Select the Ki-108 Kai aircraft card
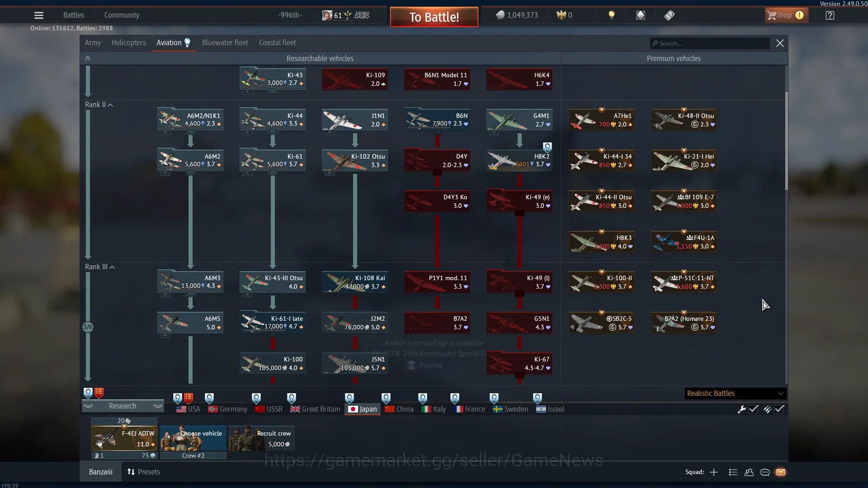 (355, 282)
